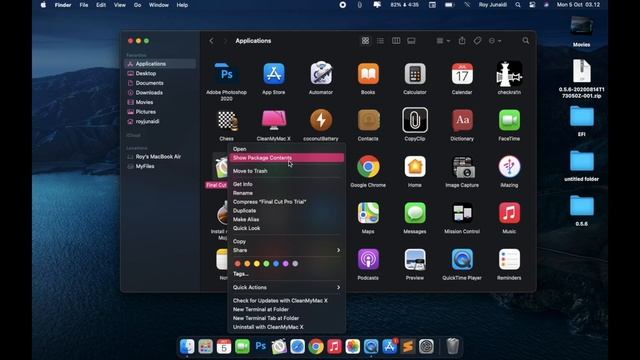Select the checkra1n app icon

(x=509, y=74)
